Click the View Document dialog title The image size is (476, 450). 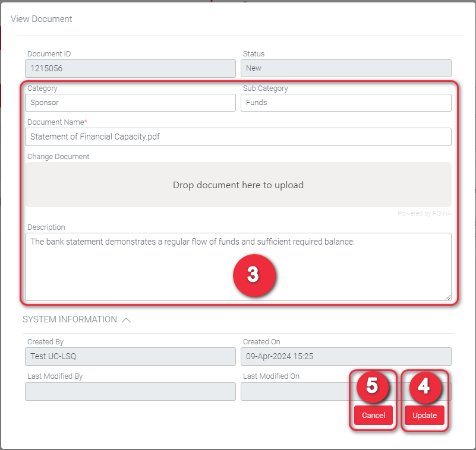[x=42, y=19]
